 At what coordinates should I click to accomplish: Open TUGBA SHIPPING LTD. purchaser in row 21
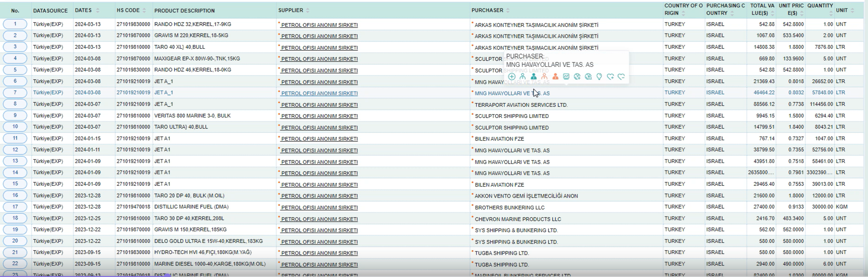(x=502, y=253)
